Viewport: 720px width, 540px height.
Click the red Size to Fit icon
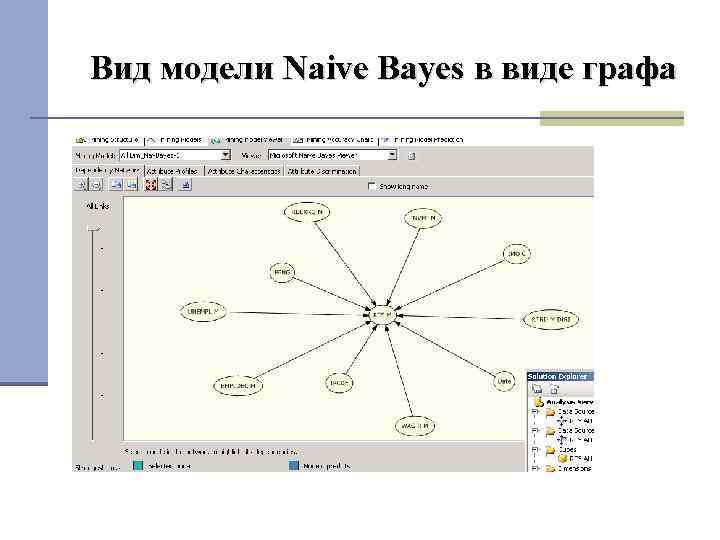151,185
